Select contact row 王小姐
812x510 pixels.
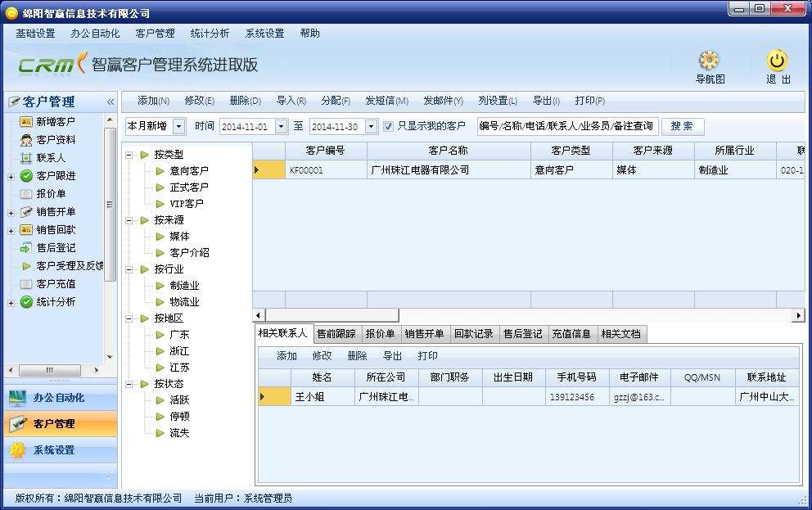[x=528, y=396]
